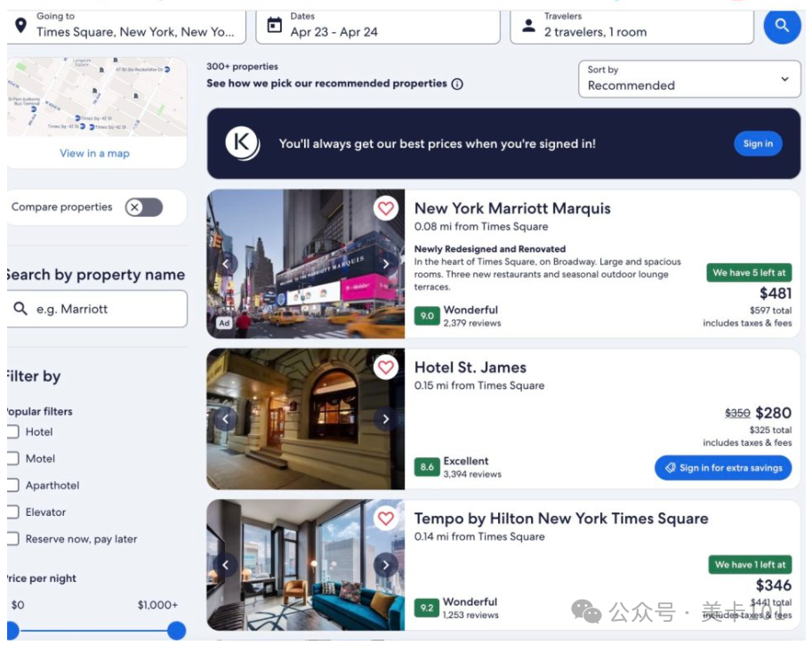Click '3,394 reviews' under Hotel St. James

(471, 474)
